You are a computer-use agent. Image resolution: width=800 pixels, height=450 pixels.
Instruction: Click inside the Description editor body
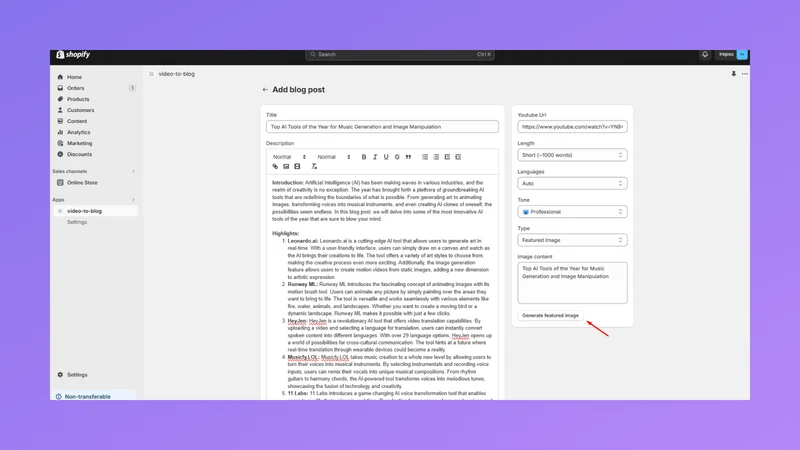click(382, 287)
